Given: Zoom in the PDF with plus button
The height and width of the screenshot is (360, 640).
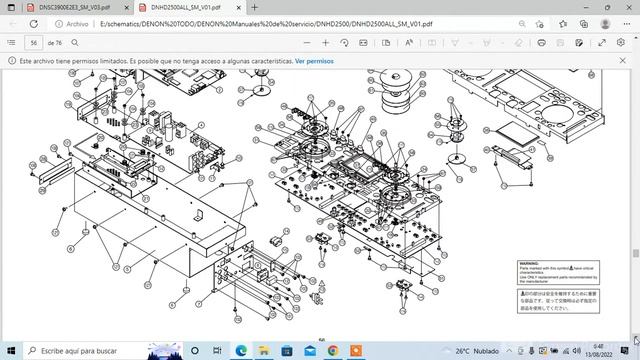Looking at the screenshot, I should (x=325, y=42).
